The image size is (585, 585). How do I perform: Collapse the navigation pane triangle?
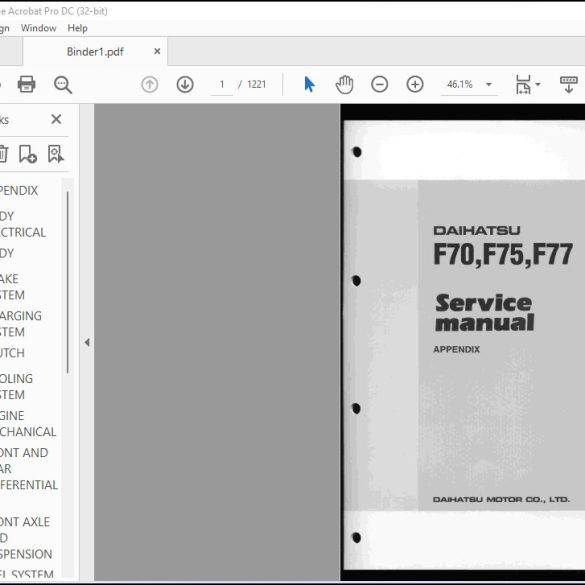coord(87,342)
